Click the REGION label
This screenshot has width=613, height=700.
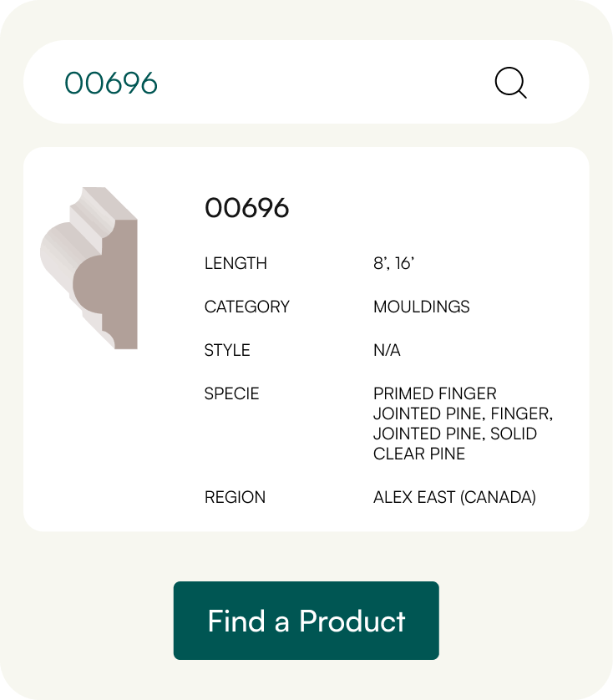pyautogui.click(x=235, y=497)
